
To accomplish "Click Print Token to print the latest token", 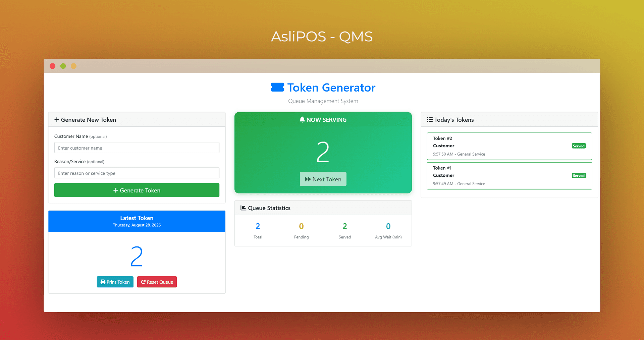I will (115, 282).
